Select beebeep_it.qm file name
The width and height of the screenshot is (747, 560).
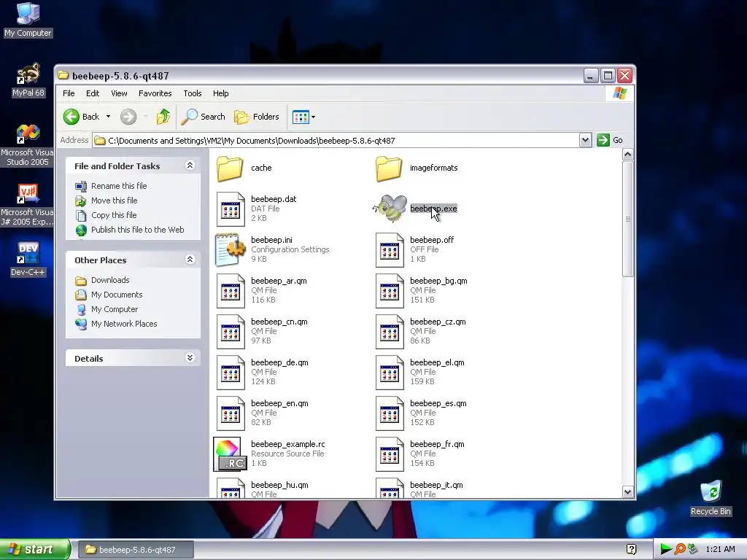pyautogui.click(x=436, y=485)
